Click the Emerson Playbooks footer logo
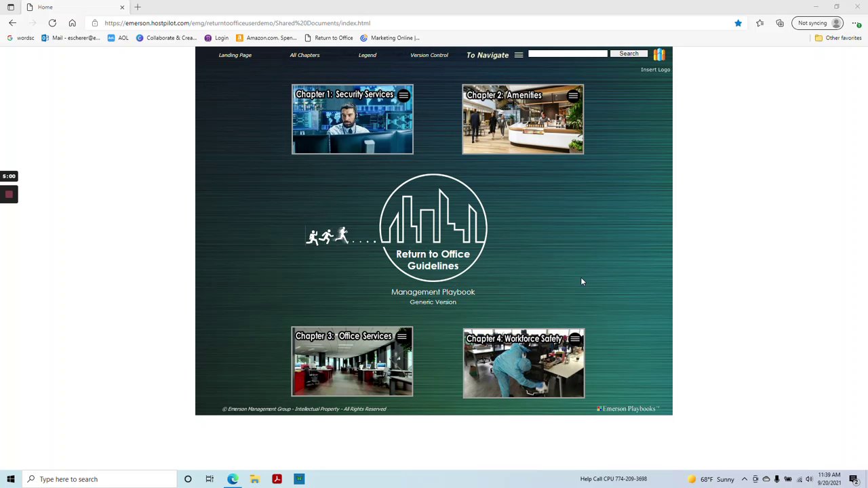This screenshot has height=488, width=868. click(628, 409)
